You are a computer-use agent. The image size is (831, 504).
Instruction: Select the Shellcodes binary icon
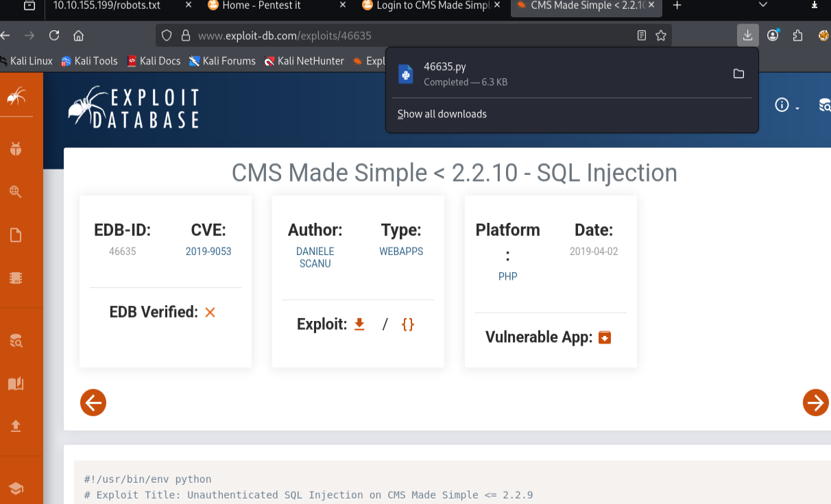[x=16, y=277]
